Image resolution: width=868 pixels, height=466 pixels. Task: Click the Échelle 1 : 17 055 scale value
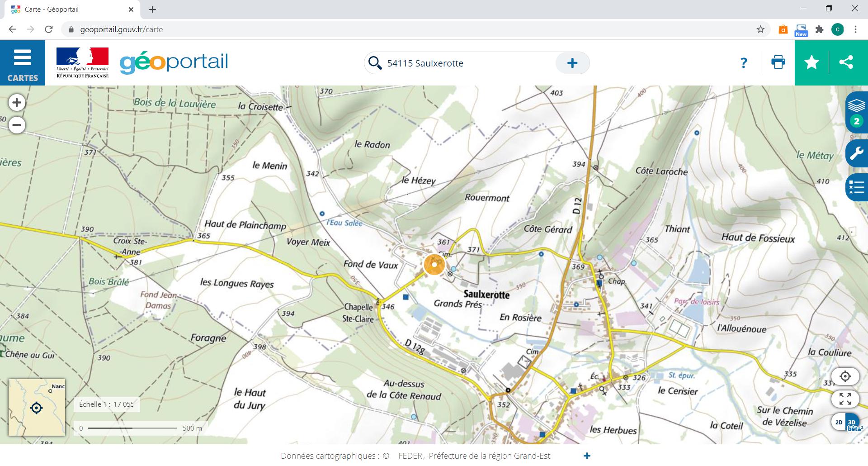click(x=107, y=404)
